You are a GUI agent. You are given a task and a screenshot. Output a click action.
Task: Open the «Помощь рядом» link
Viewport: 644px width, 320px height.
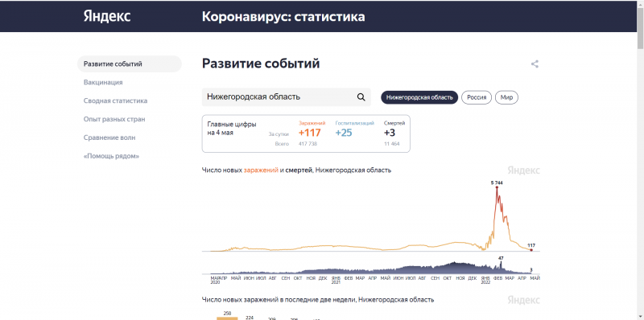pos(111,156)
